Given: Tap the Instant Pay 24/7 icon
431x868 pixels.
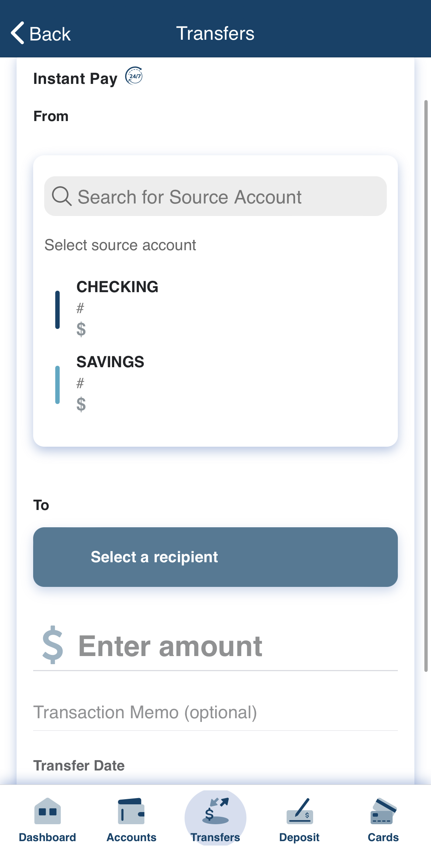Looking at the screenshot, I should (134, 76).
